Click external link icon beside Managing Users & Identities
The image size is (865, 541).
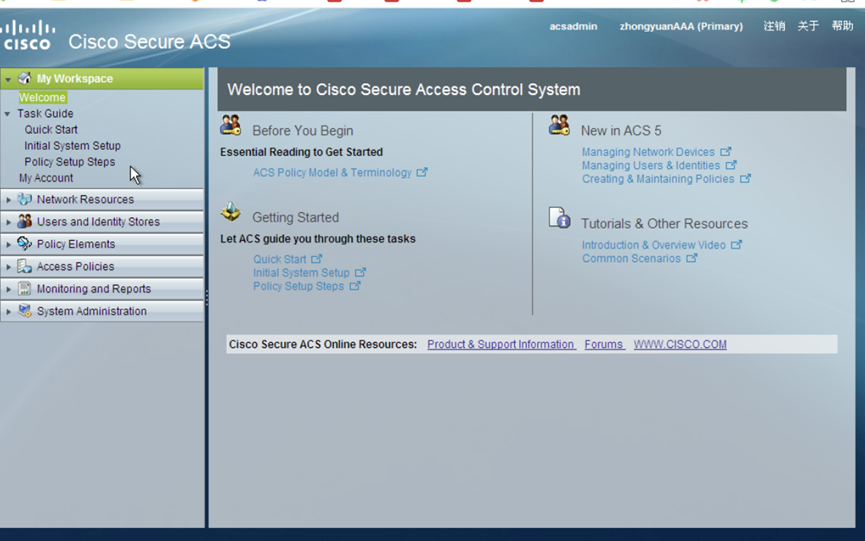pyautogui.click(x=731, y=165)
